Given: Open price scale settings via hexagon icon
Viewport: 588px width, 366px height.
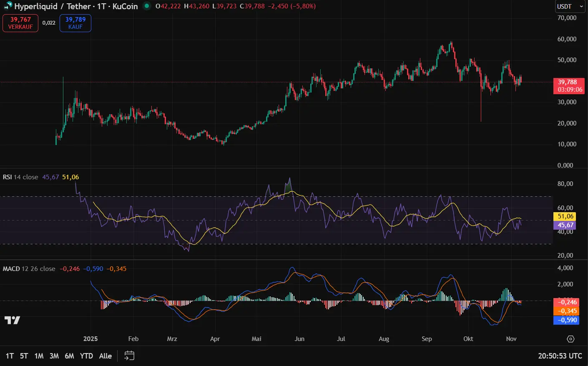Looking at the screenshot, I should pos(571,339).
